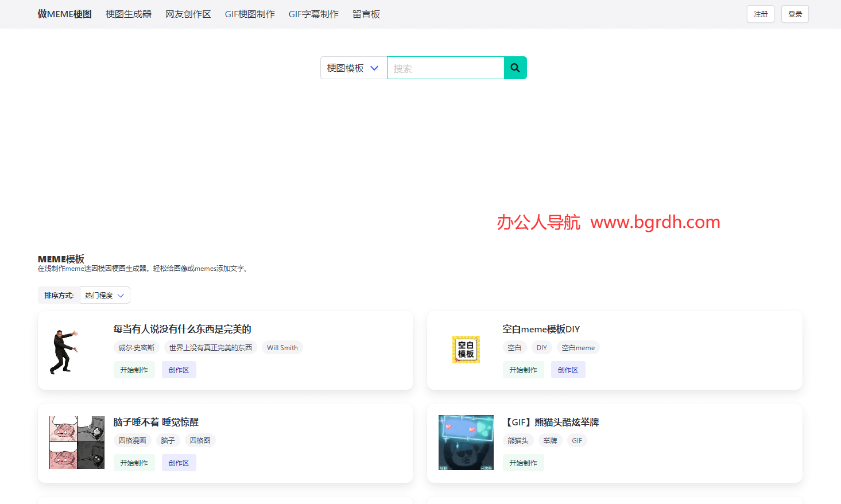Open the 网友创作区 section
The image size is (841, 504).
(x=188, y=14)
